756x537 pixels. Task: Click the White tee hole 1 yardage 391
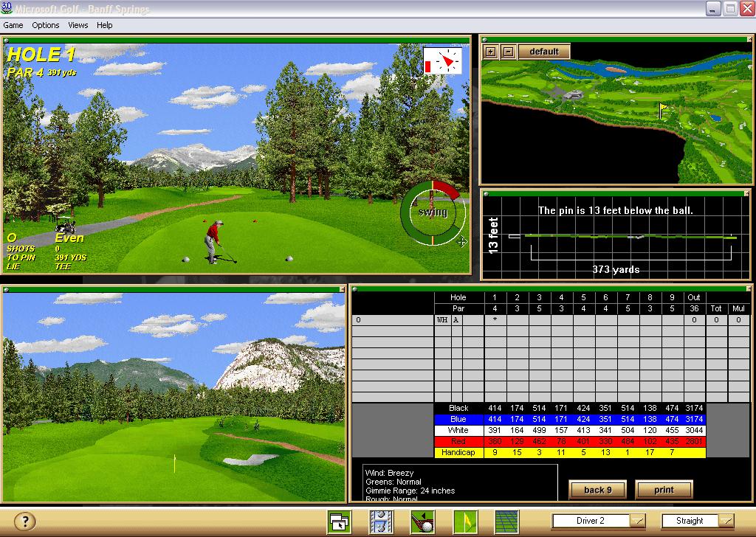click(495, 430)
